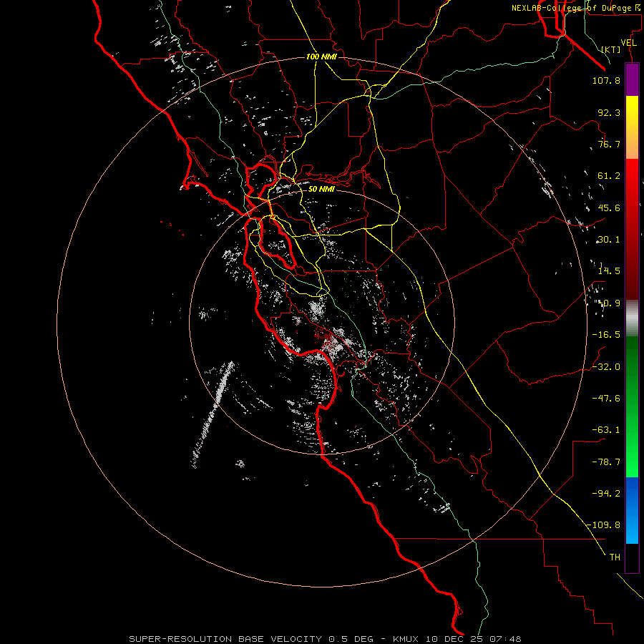This screenshot has width=644, height=644.
Task: Pick the gray segment of the velocity bar
Action: point(632,316)
